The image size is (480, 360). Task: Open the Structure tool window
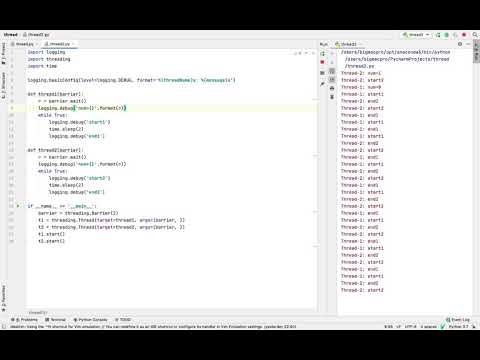(4, 85)
